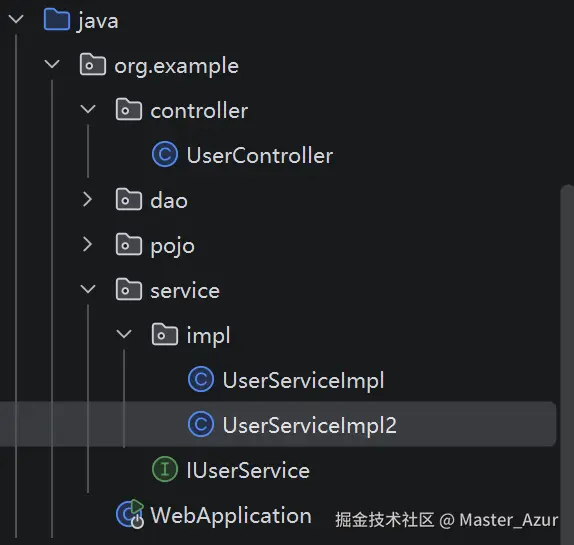The image size is (574, 545).
Task: Click the vertical scrollbar on the right
Action: coord(567,365)
